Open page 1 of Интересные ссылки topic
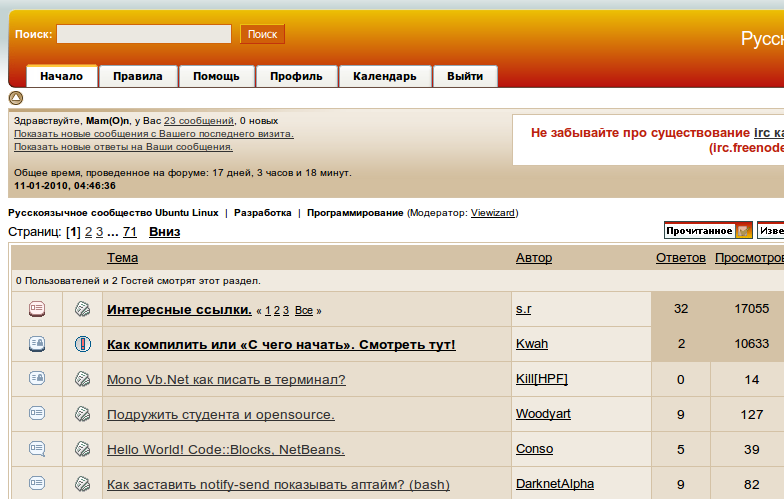Image resolution: width=784 pixels, height=499 pixels. point(268,310)
